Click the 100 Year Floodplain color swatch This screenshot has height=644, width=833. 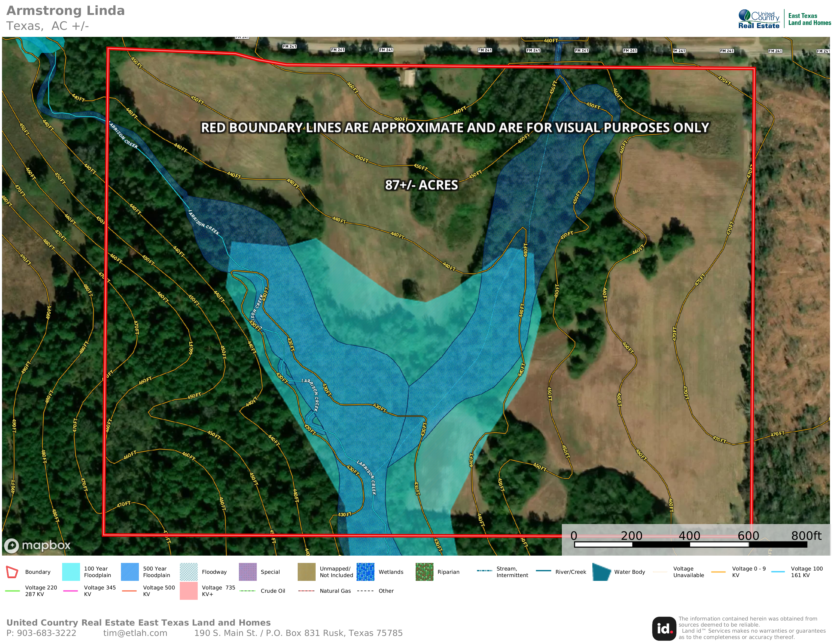point(70,572)
